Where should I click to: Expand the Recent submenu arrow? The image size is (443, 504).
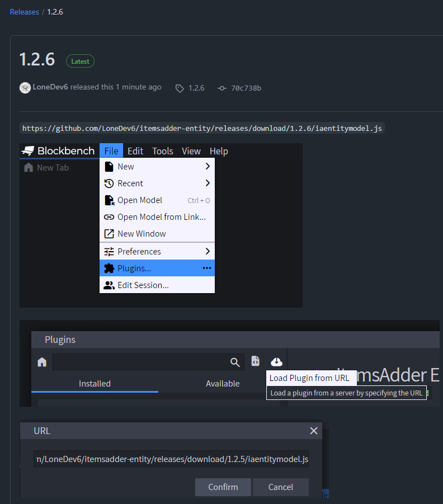pos(208,183)
